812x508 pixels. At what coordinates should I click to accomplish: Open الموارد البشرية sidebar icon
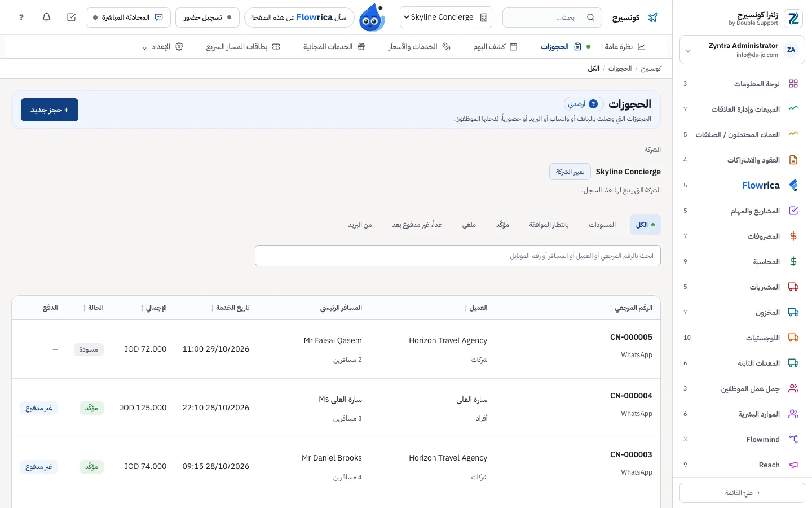(x=793, y=414)
